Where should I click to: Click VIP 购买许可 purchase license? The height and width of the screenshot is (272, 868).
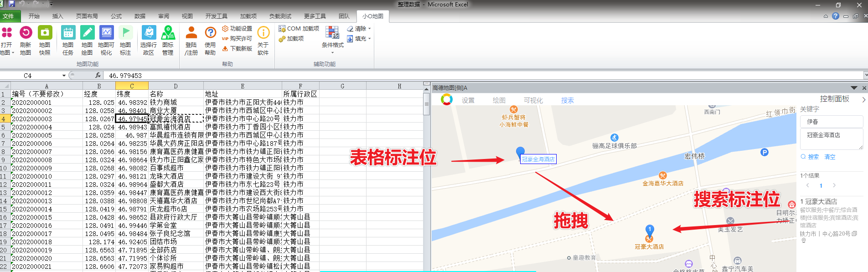click(x=237, y=38)
